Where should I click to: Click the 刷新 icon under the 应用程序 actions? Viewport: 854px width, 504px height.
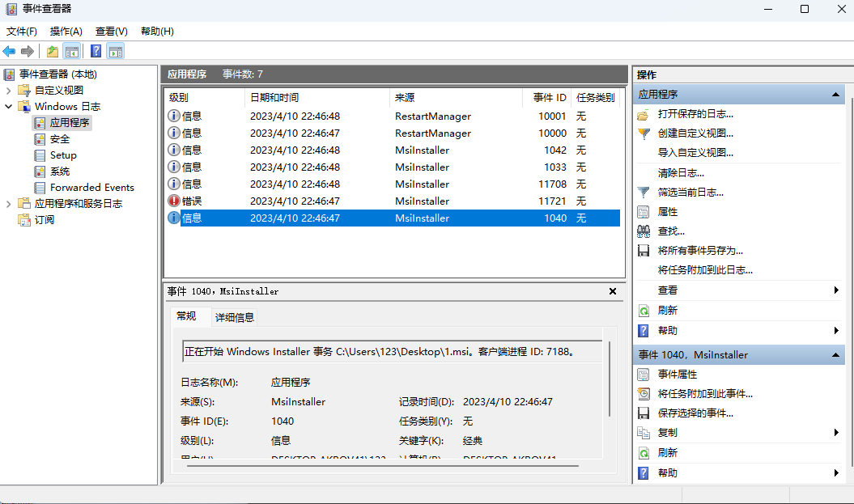click(x=644, y=311)
